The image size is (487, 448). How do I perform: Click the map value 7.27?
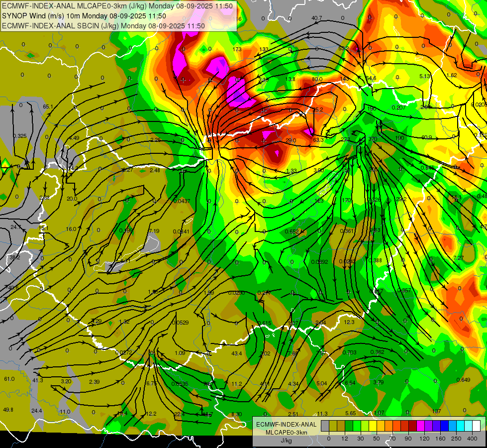click(x=459, y=258)
